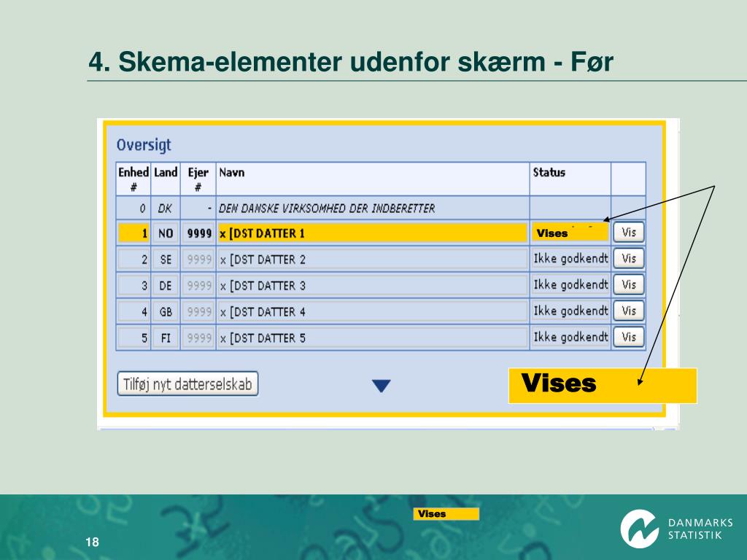This screenshot has height=560, width=747.
Task: Click Vis button for DST DATTER 3
Action: [628, 285]
